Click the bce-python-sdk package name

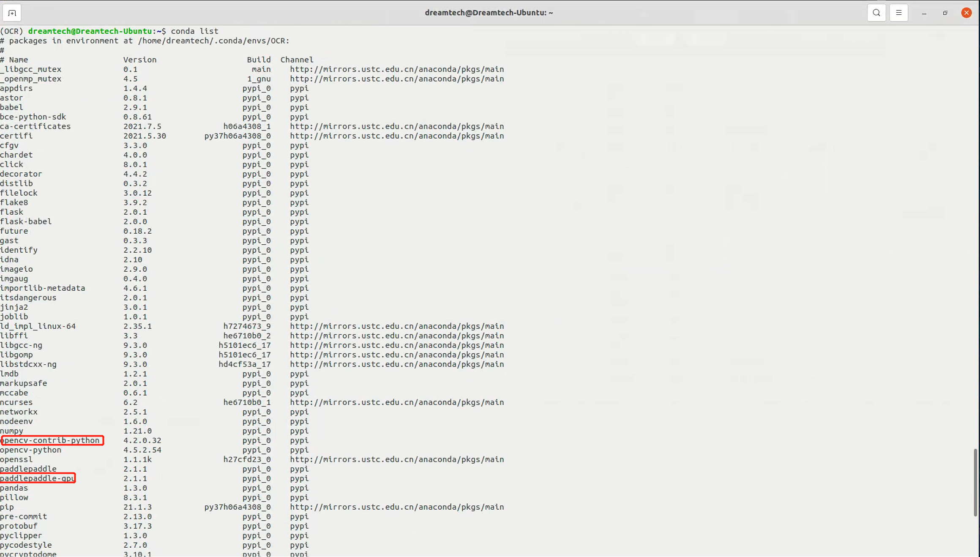coord(33,117)
